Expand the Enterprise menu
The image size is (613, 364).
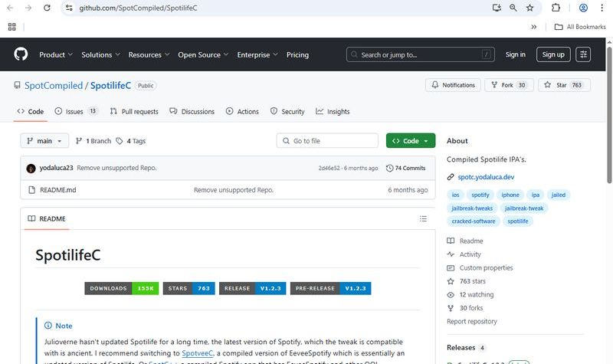[x=257, y=54]
